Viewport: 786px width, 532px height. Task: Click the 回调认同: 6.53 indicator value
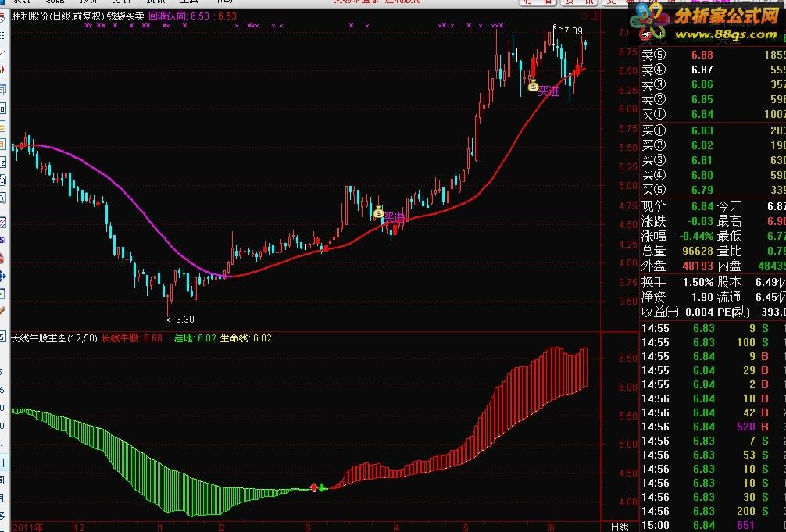179,16
